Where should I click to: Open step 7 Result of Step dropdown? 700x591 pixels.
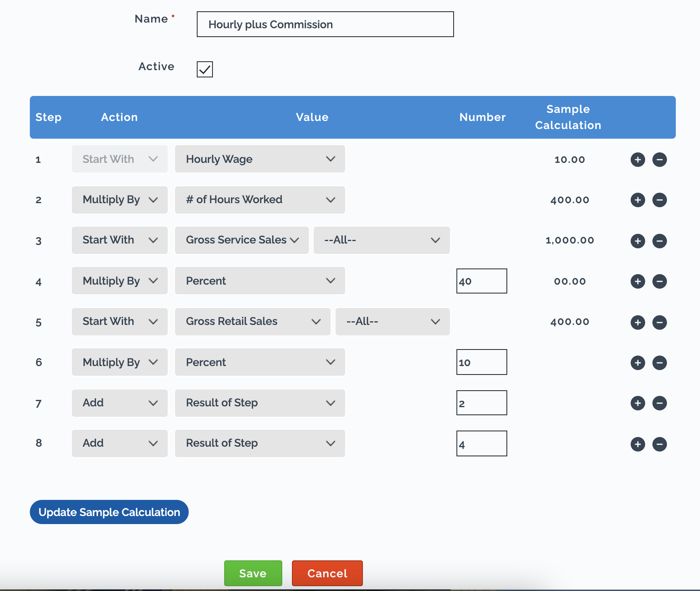click(x=260, y=403)
